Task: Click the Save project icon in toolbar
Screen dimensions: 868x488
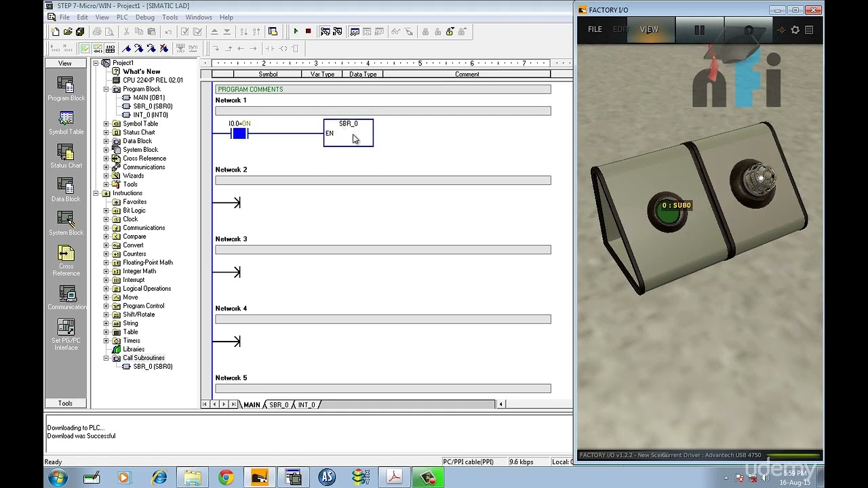Action: 80,32
